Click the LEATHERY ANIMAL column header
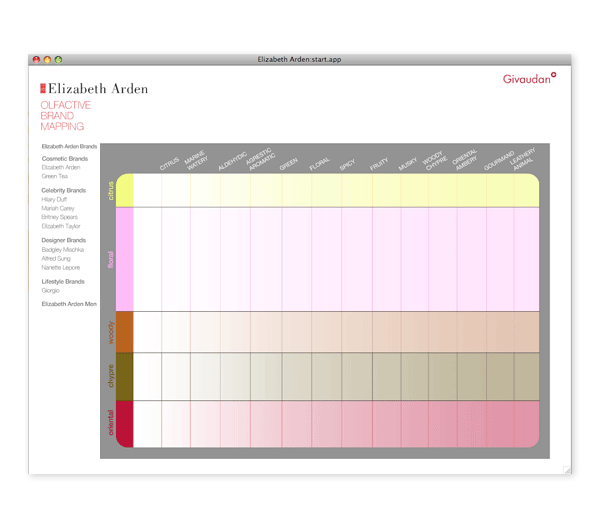 pos(522,159)
